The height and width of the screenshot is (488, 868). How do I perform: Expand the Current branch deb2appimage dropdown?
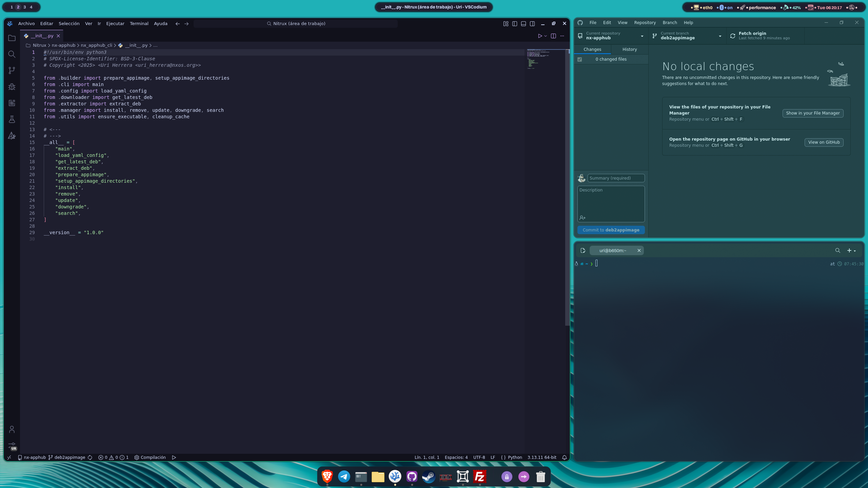[x=720, y=36]
